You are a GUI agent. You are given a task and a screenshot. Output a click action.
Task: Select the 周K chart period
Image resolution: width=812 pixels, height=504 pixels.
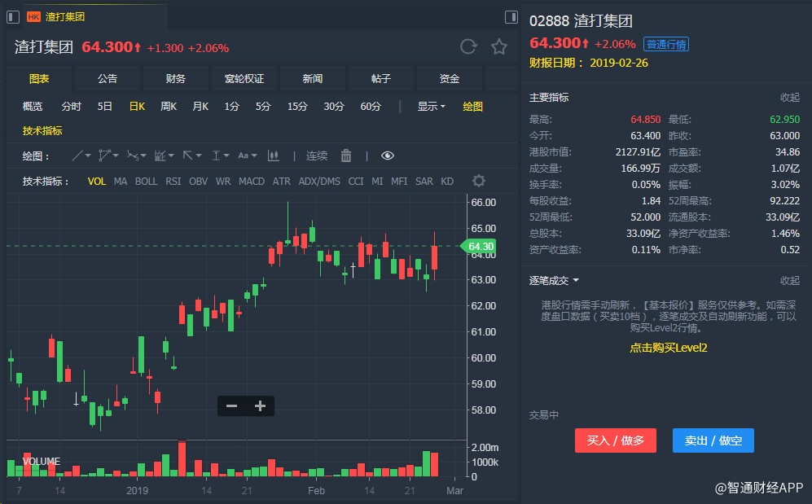pyautogui.click(x=169, y=106)
